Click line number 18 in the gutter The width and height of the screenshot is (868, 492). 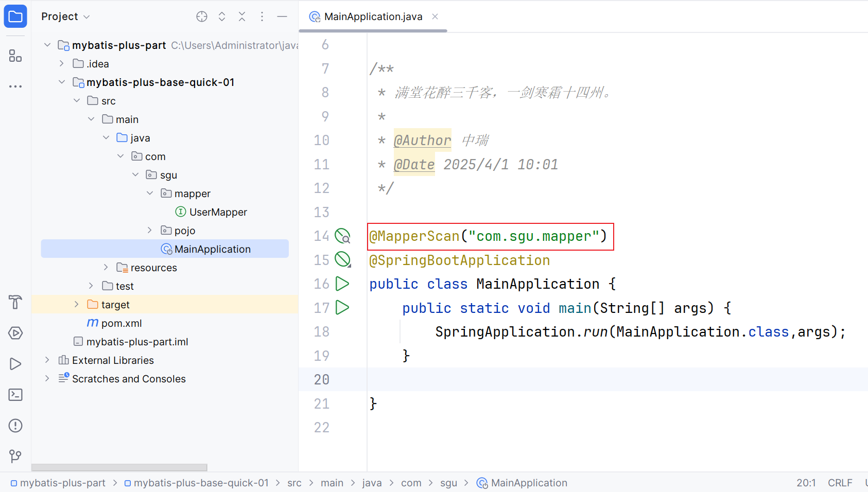tap(322, 331)
